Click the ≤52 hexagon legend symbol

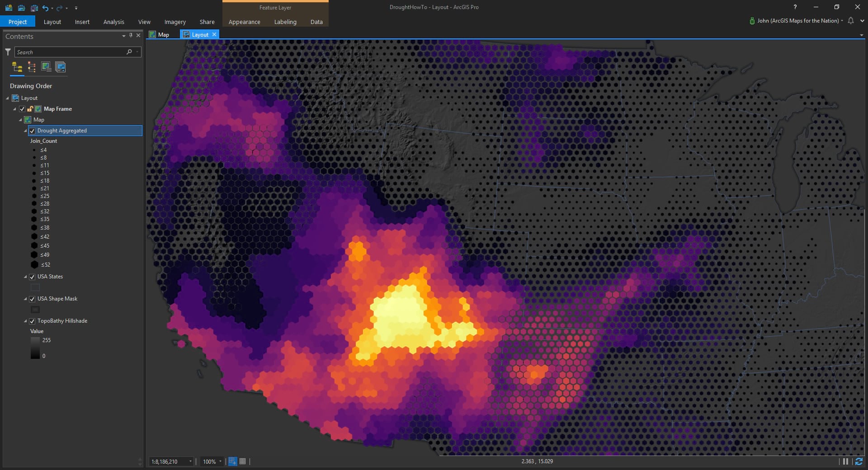click(34, 265)
